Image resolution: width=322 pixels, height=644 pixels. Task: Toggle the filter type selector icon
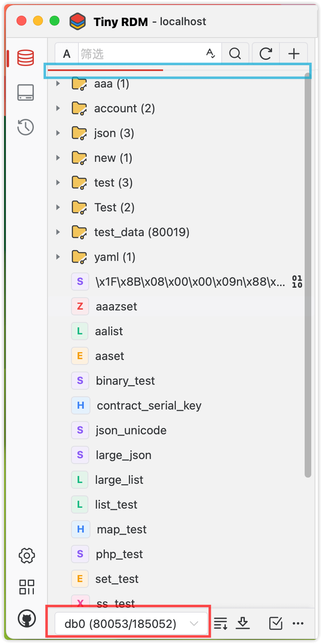click(211, 53)
